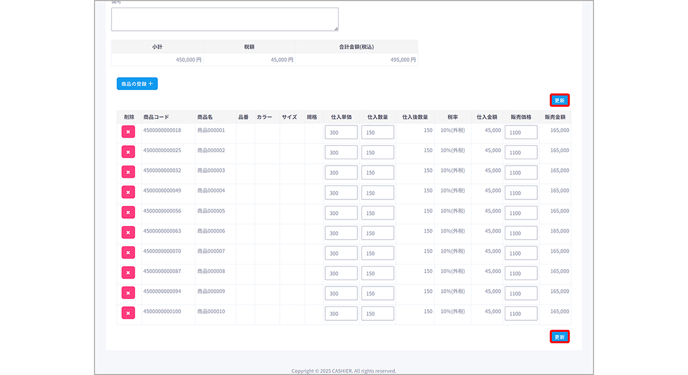This screenshot has width=688, height=375.
Task: Edit 販売価格 field for 商品000003
Action: (521, 172)
